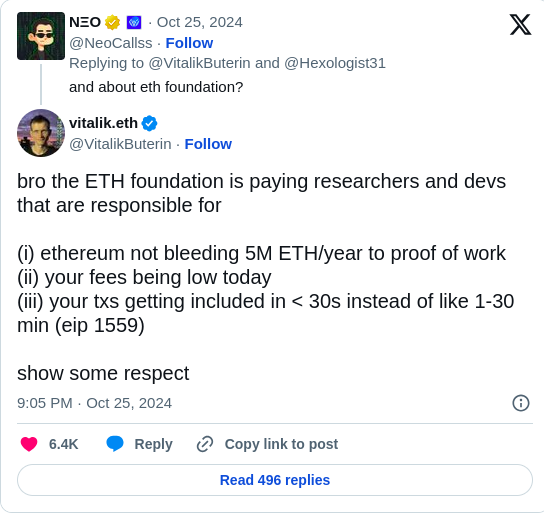Click the purple affiliate badge beside NEO
544x516 pixels.
click(x=134, y=23)
